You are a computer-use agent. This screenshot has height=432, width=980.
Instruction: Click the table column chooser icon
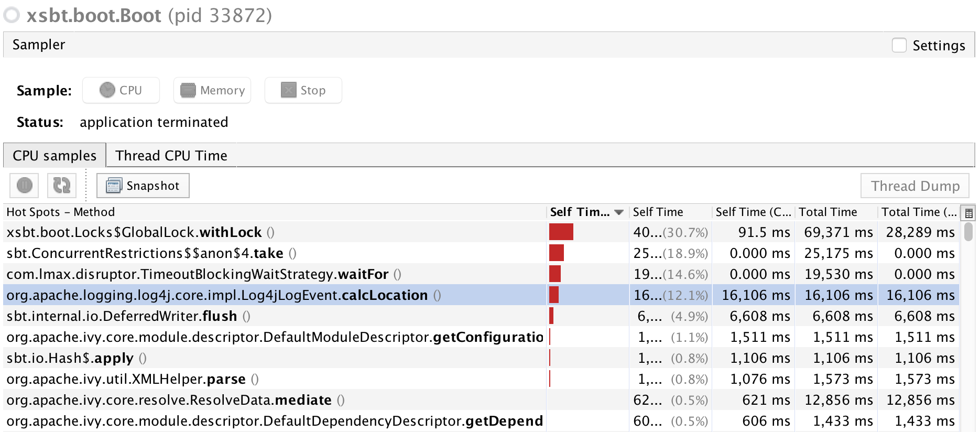point(968,213)
